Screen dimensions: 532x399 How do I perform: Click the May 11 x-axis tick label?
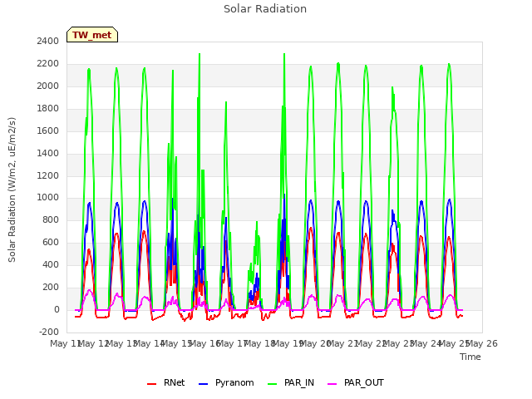[65, 343]
